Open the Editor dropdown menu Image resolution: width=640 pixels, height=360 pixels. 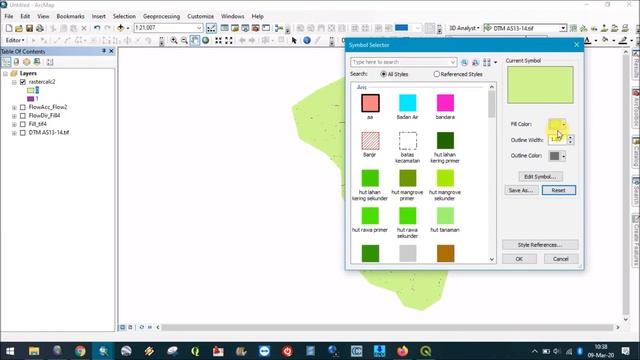pyautogui.click(x=15, y=40)
